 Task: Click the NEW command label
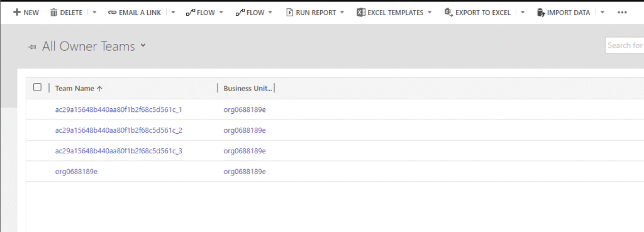31,13
